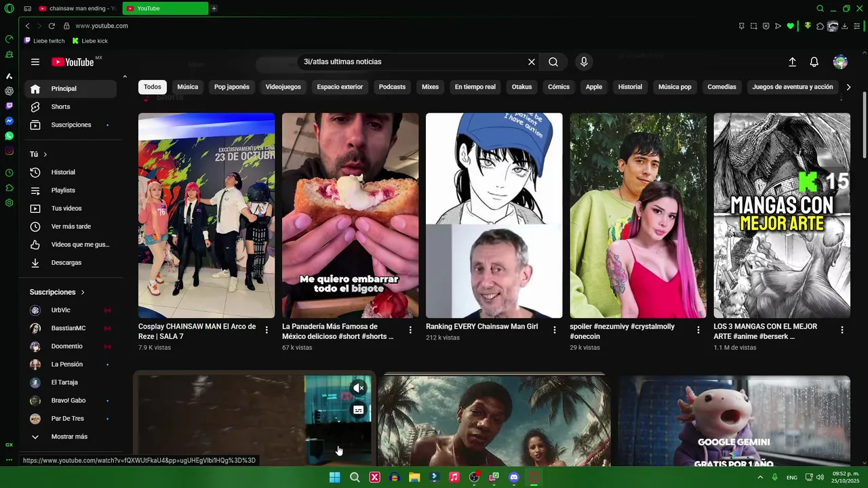Open Historial in the sidebar
The image size is (868, 488).
71,172
